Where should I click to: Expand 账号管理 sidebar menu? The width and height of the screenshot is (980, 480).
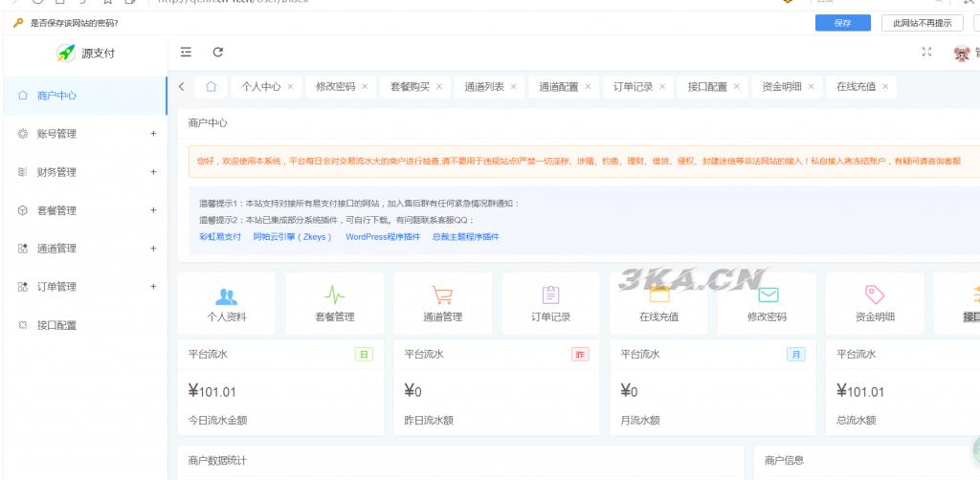click(x=84, y=134)
